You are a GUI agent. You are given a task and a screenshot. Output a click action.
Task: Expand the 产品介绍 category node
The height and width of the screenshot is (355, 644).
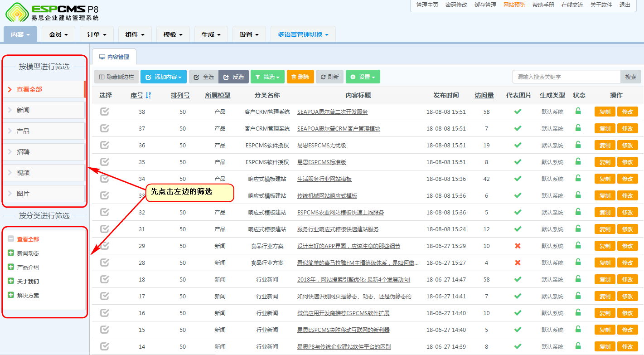tap(11, 267)
